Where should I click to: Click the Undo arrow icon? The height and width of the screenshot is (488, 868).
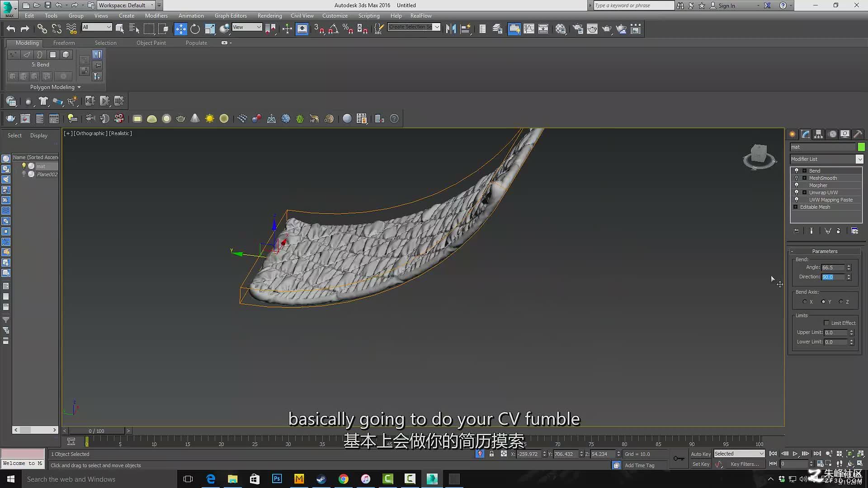pyautogui.click(x=10, y=29)
